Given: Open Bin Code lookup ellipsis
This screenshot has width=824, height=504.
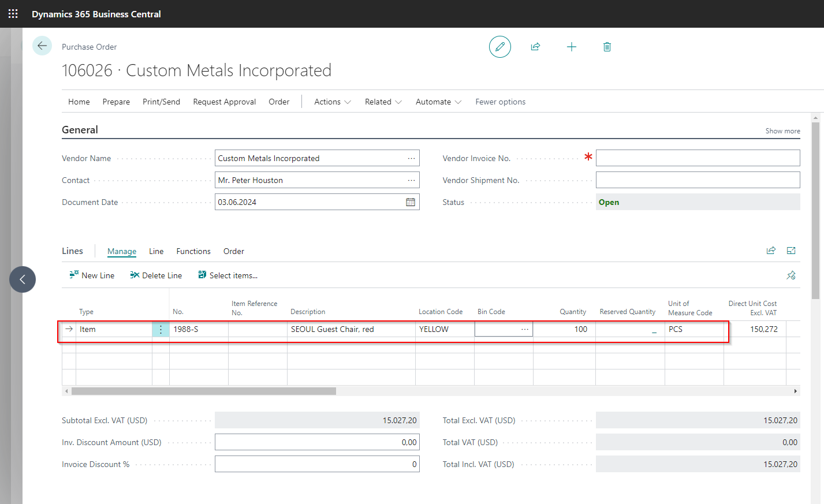Looking at the screenshot, I should pos(524,329).
